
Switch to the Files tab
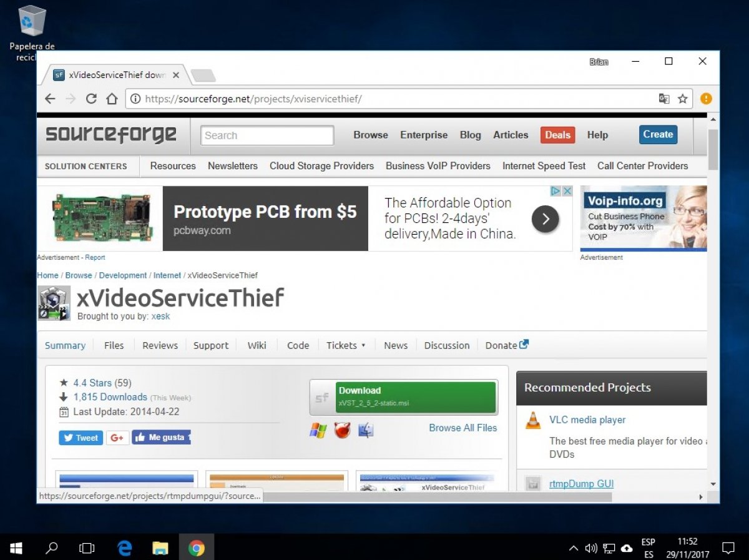tap(114, 345)
